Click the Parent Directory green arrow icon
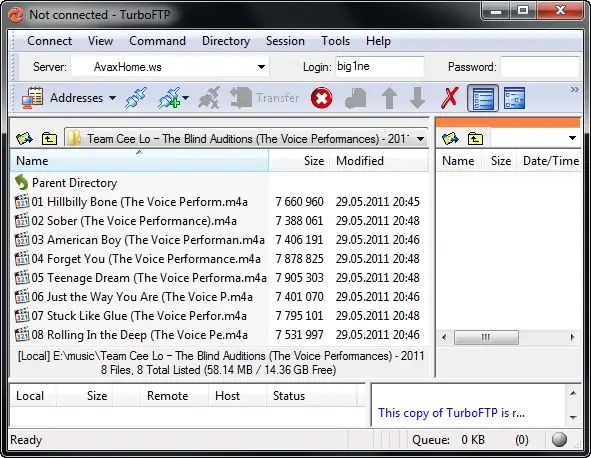Viewport: 591px width, 458px height. pyautogui.click(x=22, y=182)
